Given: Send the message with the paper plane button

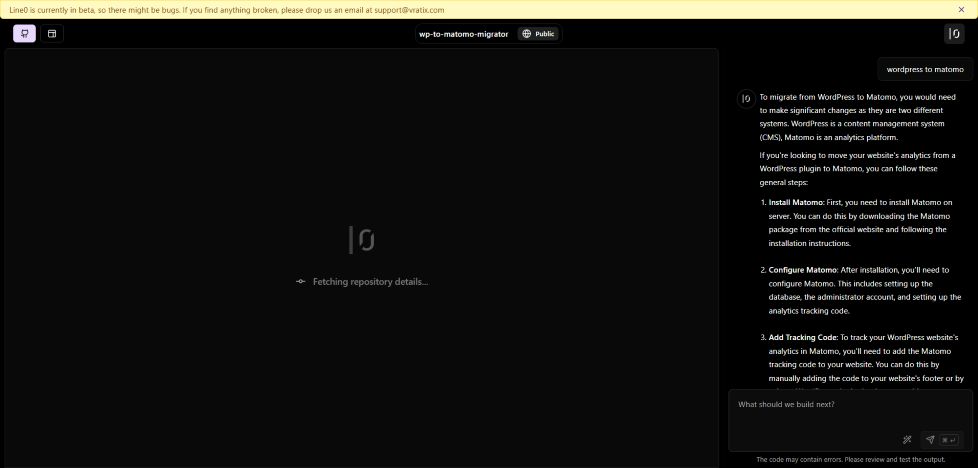Looking at the screenshot, I should coord(941,440).
